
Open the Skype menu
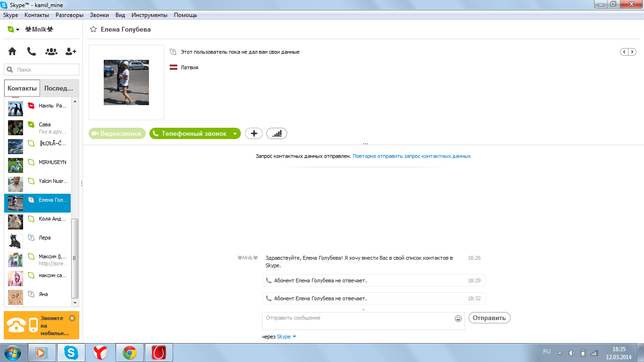tap(10, 15)
